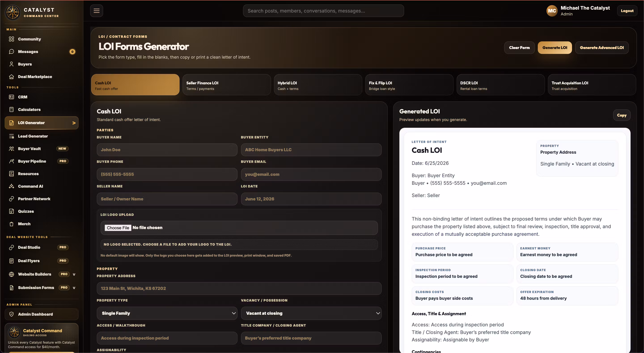Click the Property Address field

click(239, 288)
